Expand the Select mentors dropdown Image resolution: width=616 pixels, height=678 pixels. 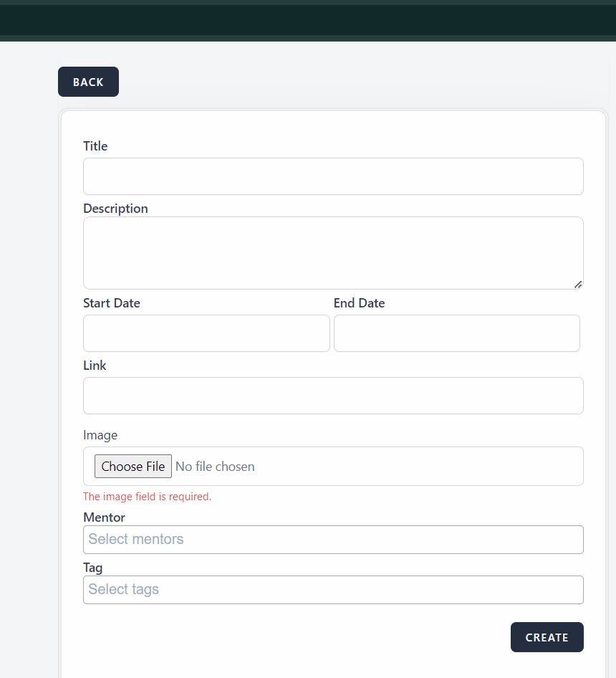(x=333, y=540)
